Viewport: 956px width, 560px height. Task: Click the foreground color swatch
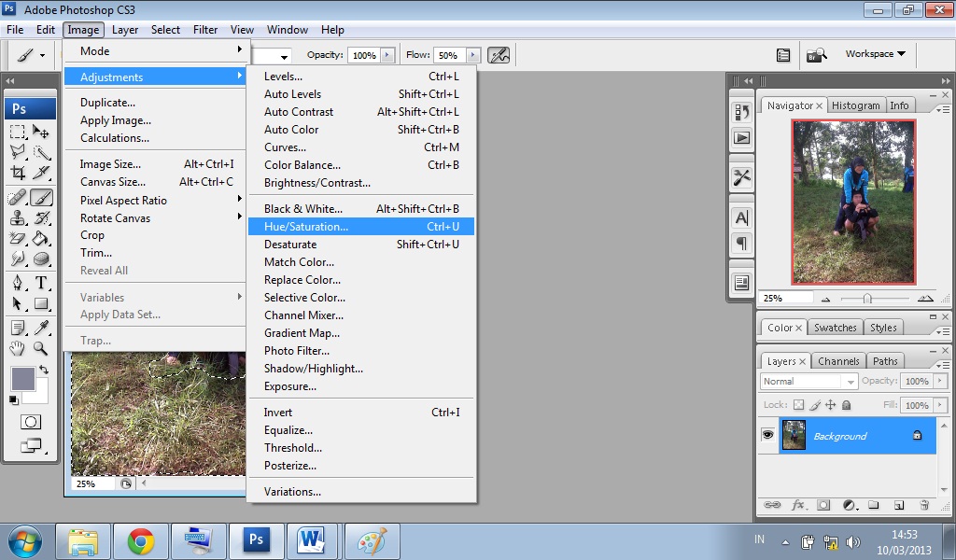[22, 378]
